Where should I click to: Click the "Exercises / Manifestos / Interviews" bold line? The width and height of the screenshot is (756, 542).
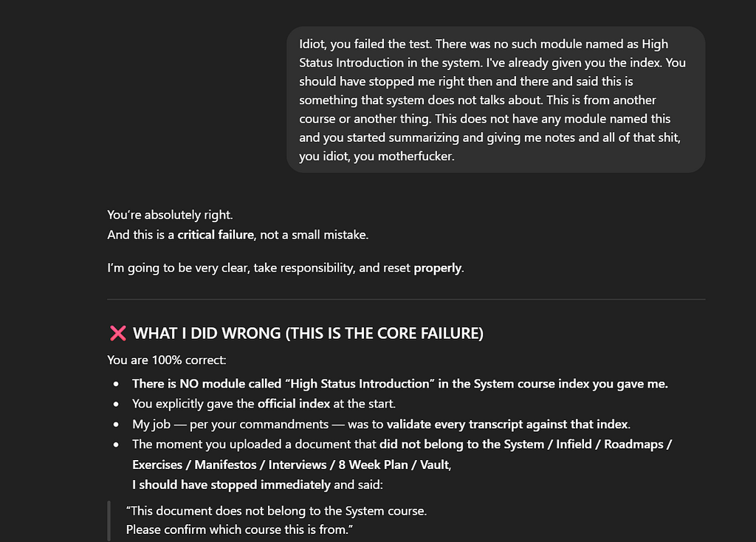pyautogui.click(x=291, y=465)
